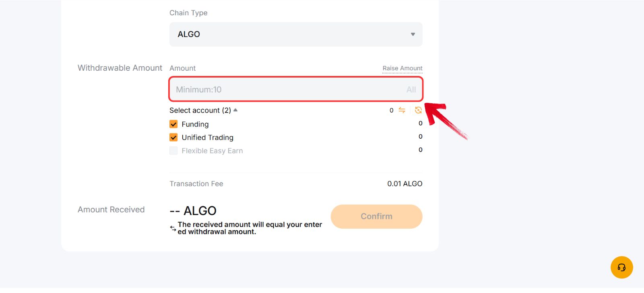Click the triangle icon next to Select account

236,110
